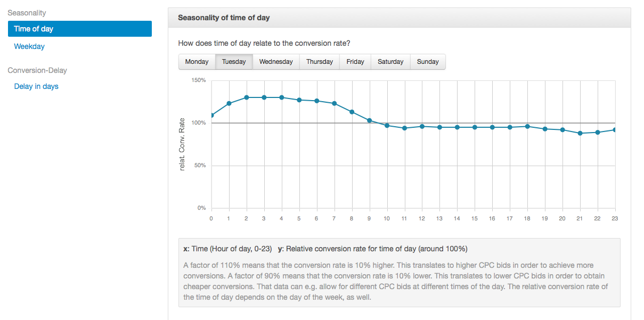Select the Tuesday day button
This screenshot has width=644, height=320.
(x=234, y=62)
